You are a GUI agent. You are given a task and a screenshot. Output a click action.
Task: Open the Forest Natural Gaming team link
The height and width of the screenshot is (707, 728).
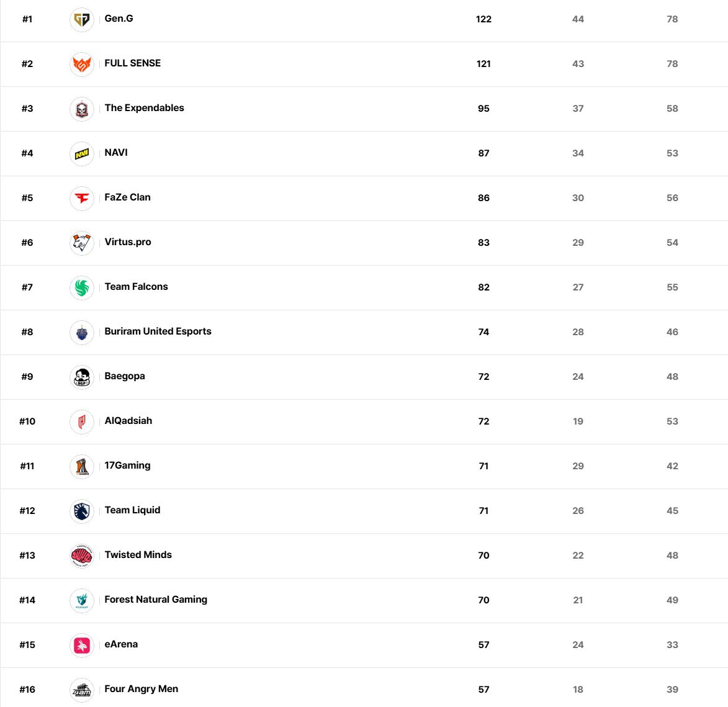tap(156, 600)
